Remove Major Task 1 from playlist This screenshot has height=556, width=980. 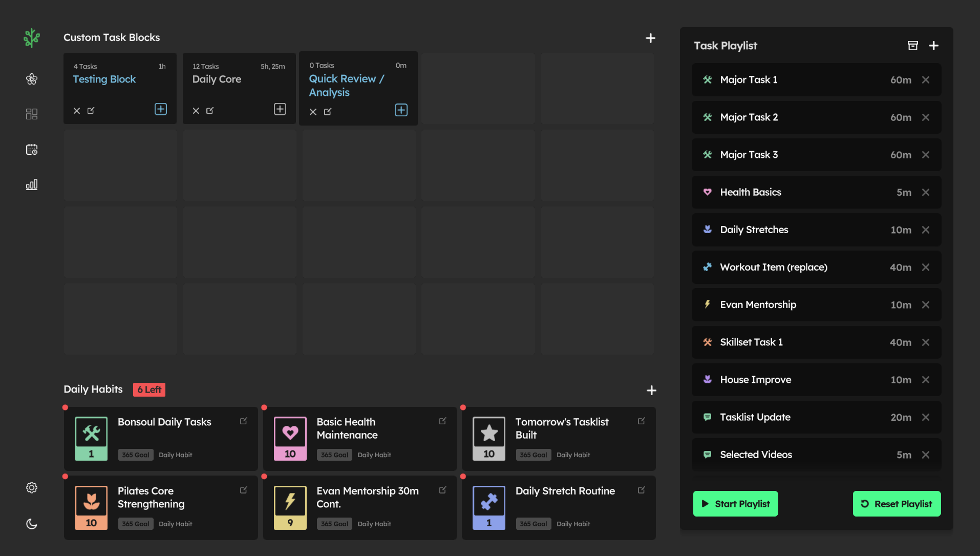926,80
